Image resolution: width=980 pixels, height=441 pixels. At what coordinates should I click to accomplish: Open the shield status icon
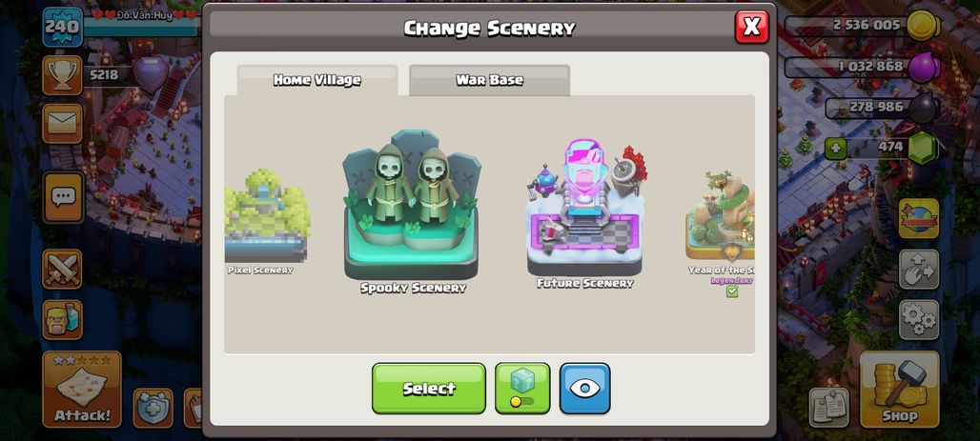pyautogui.click(x=153, y=408)
